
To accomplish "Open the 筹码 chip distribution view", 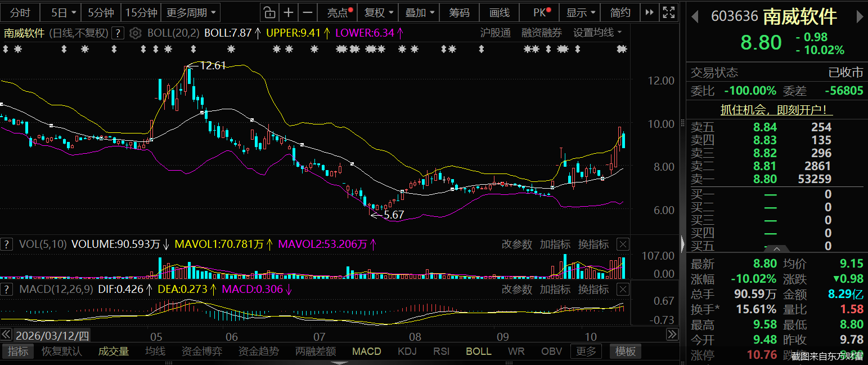I will click(459, 12).
